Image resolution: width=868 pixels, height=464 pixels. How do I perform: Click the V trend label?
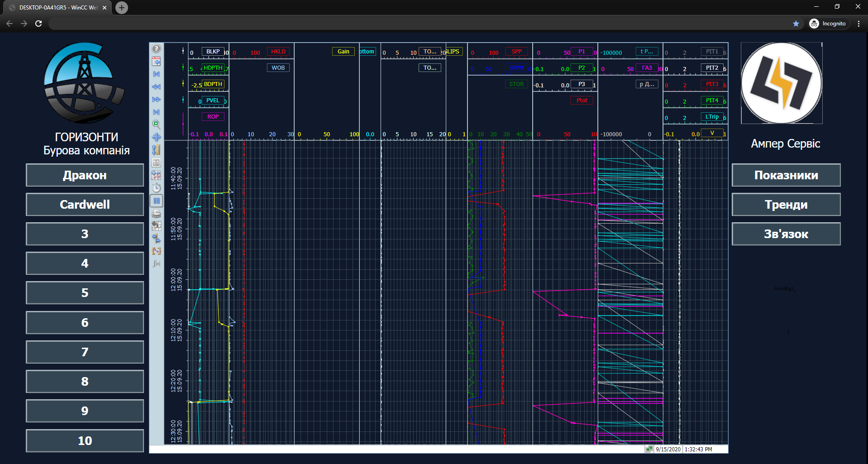click(712, 133)
